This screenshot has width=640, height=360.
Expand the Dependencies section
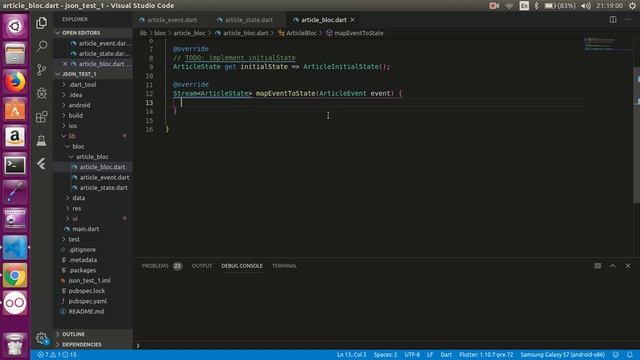click(x=93, y=344)
